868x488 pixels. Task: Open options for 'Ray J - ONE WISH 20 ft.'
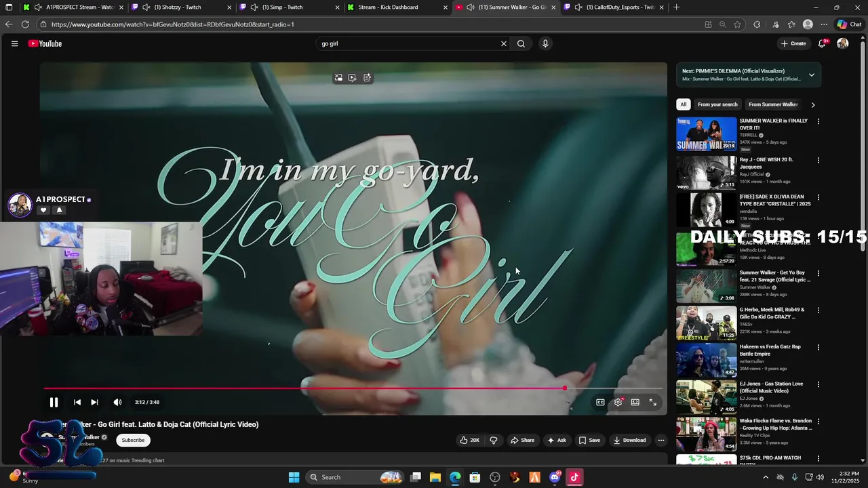pyautogui.click(x=818, y=161)
